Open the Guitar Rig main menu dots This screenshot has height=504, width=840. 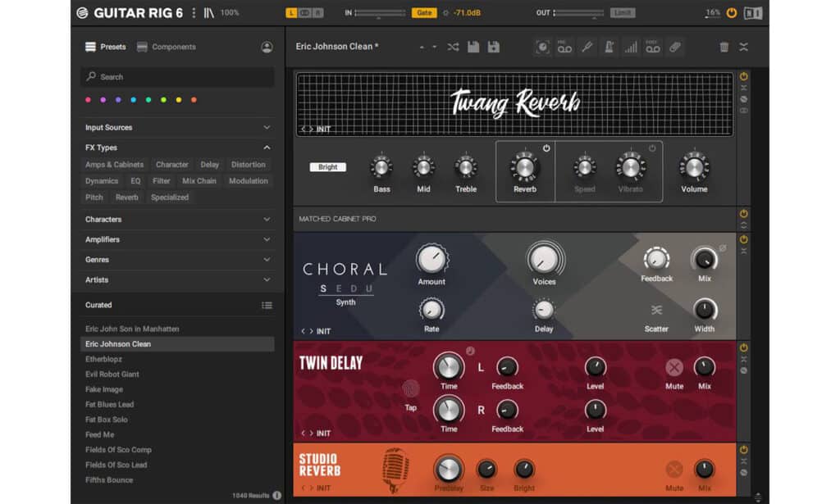pyautogui.click(x=194, y=13)
